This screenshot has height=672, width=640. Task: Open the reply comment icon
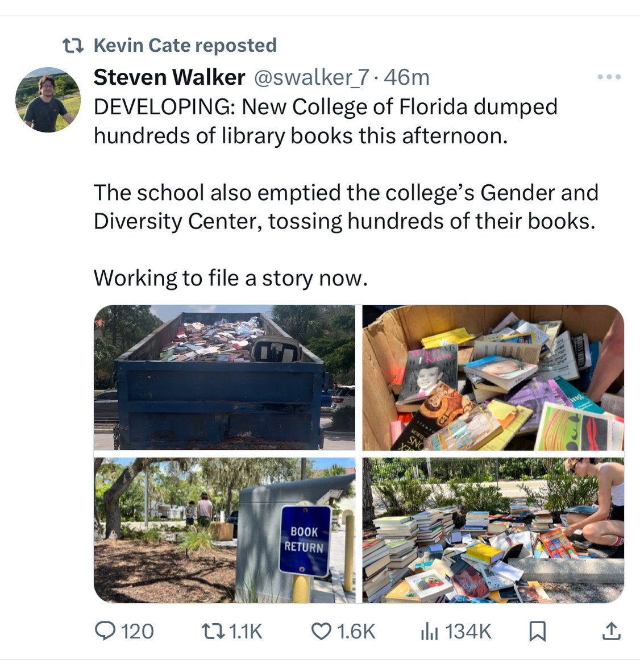105,631
